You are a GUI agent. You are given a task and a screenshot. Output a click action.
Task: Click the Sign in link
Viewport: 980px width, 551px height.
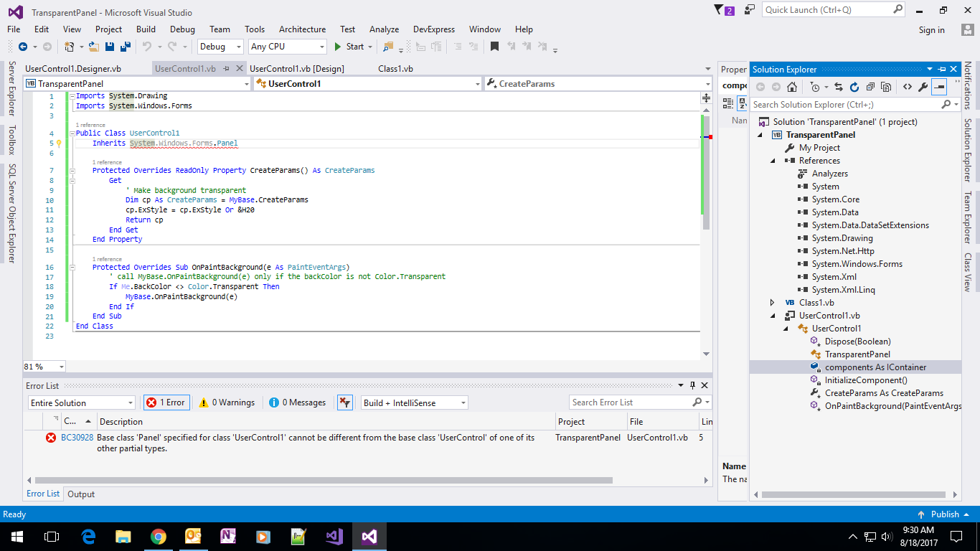931,30
